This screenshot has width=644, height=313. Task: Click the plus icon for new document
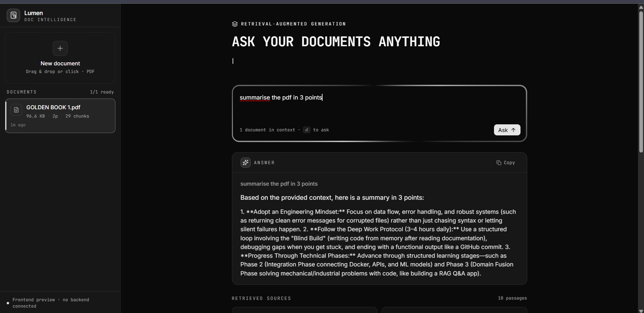pyautogui.click(x=60, y=48)
